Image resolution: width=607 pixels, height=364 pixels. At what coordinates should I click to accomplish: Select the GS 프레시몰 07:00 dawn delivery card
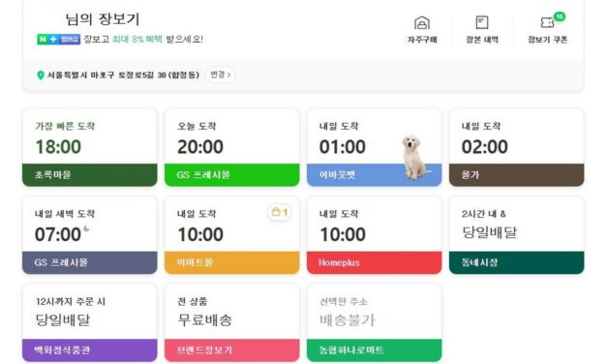(x=90, y=235)
